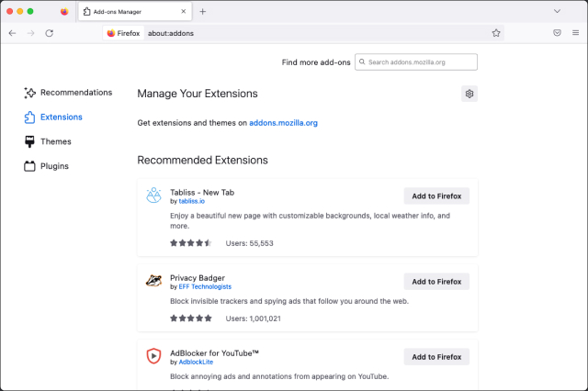
Task: Open the Pocket save icon
Action: [557, 32]
